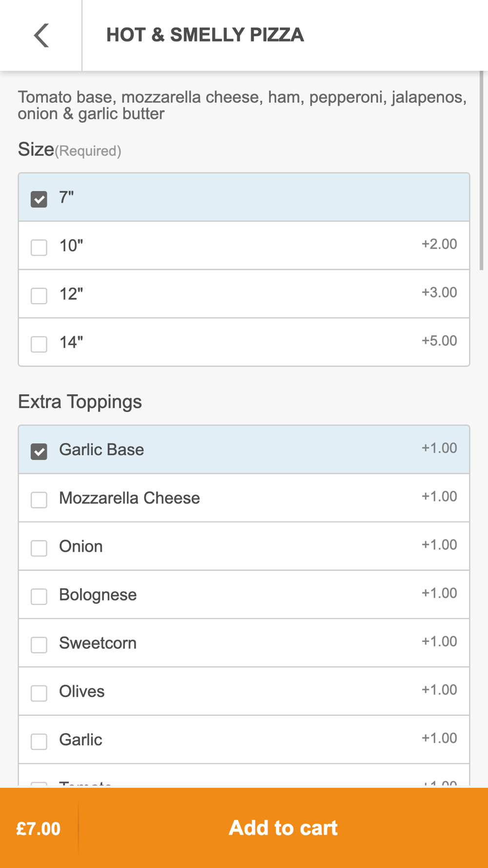Tap the +1.00 price on Olives row
Image resolution: width=488 pixels, height=868 pixels.
(x=439, y=690)
